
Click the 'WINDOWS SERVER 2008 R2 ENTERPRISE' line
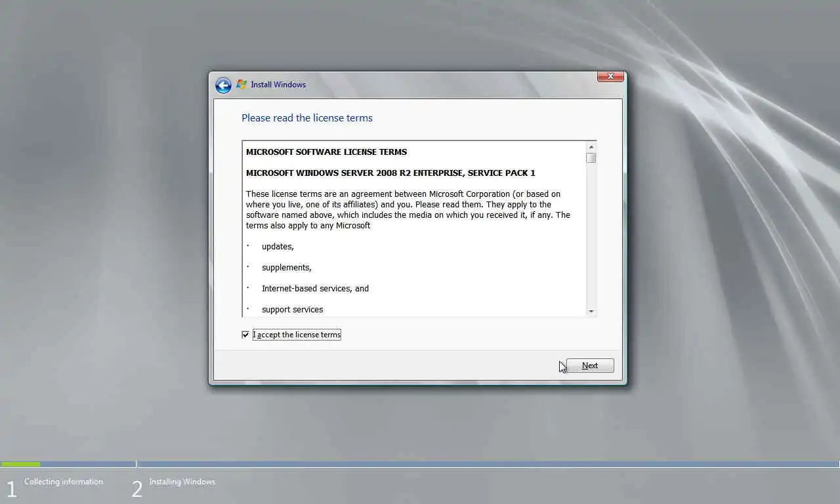tap(390, 173)
